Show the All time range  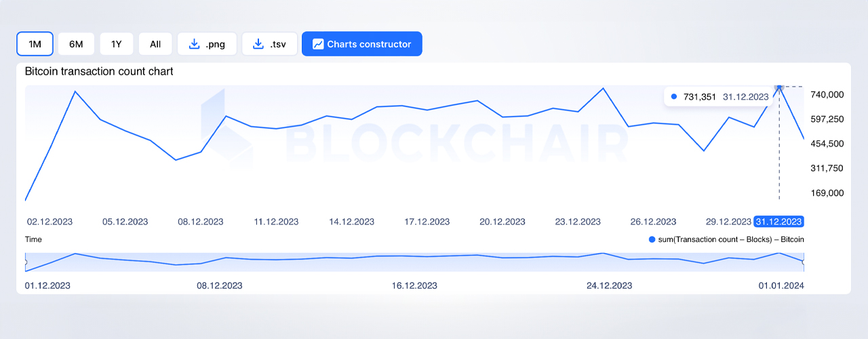[x=155, y=44]
